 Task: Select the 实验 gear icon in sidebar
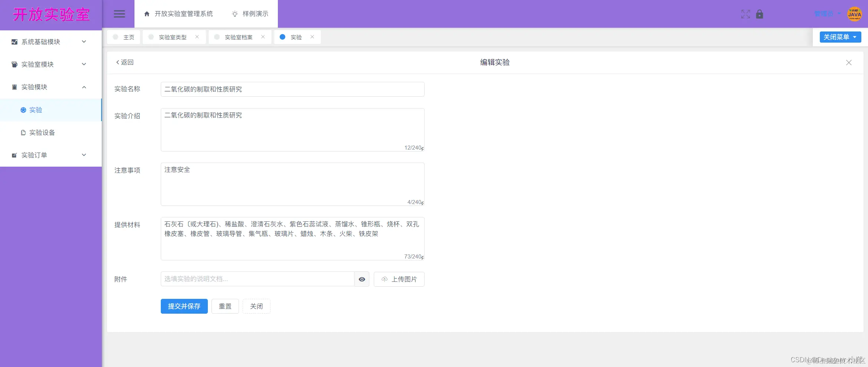point(23,110)
